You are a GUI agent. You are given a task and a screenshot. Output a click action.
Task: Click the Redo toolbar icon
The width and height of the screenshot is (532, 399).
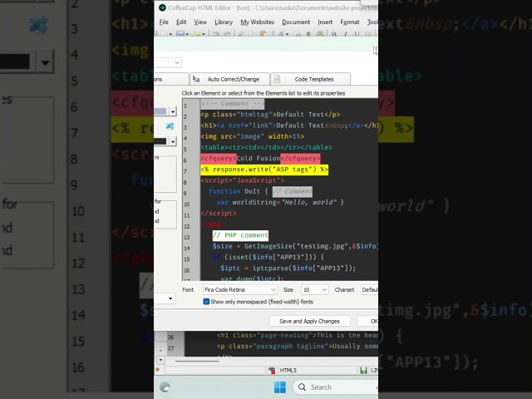coord(227,33)
